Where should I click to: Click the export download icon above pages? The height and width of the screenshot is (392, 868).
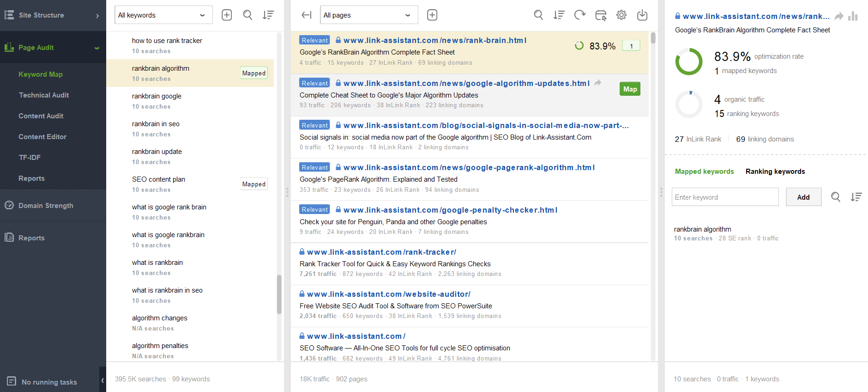[642, 15]
